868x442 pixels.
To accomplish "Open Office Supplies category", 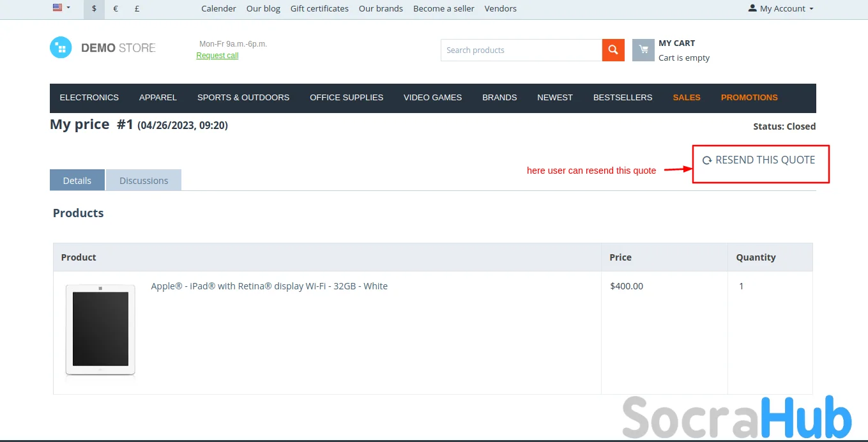I will (x=347, y=98).
